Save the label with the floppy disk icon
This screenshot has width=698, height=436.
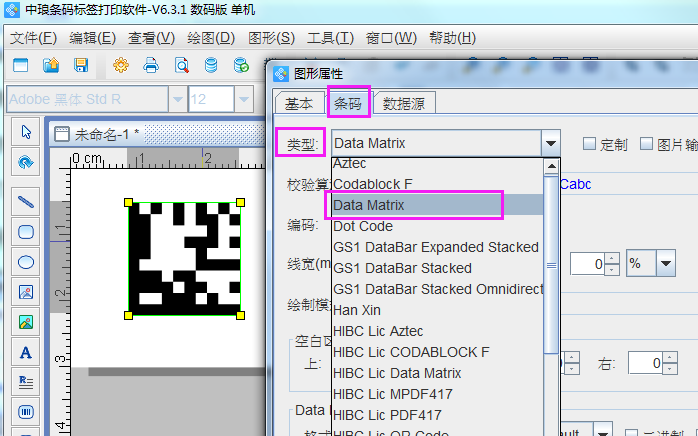click(81, 65)
